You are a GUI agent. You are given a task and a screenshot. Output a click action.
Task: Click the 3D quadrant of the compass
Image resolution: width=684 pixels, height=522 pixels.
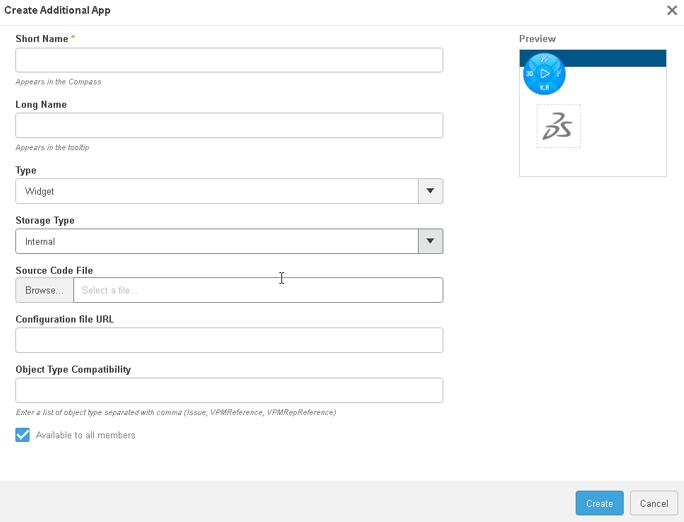pos(530,74)
